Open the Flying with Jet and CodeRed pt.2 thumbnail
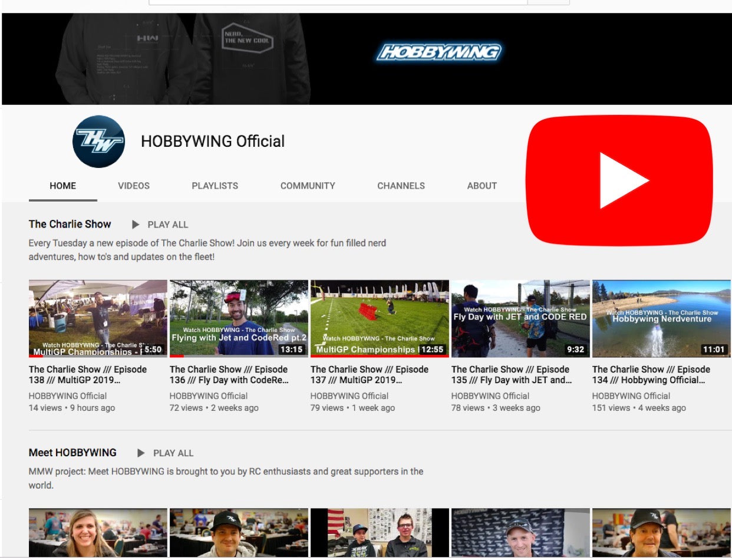 (239, 318)
